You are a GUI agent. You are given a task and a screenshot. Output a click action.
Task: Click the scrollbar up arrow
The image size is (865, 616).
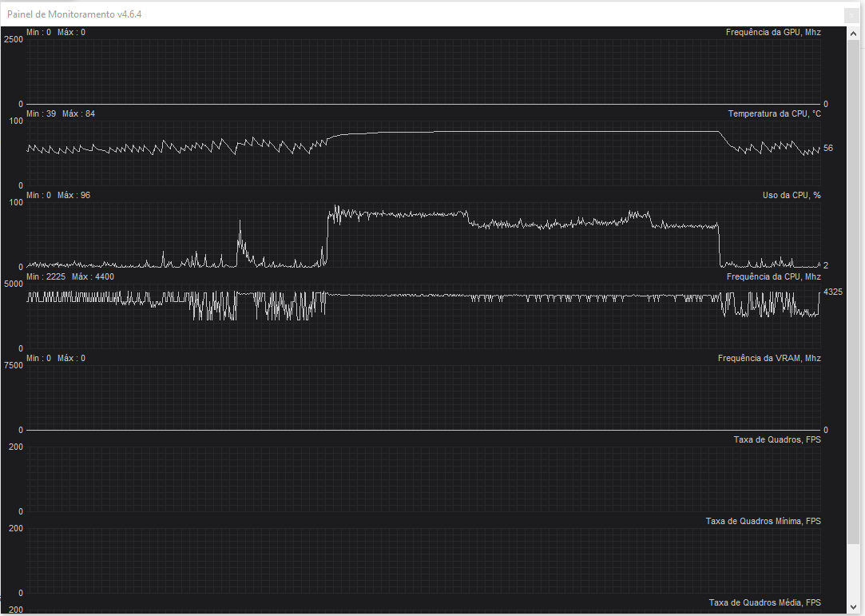click(853, 34)
